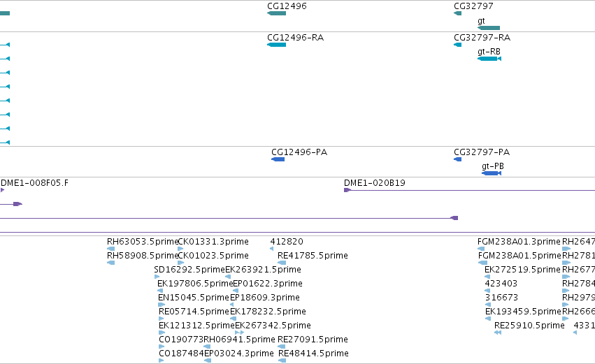Click EST EK121312.5prime

(196, 326)
